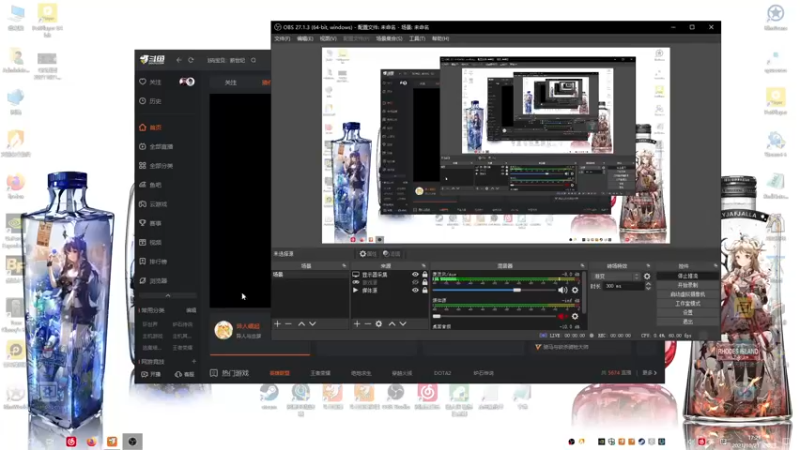Open 视频 videos in Douyu sidebar
This screenshot has width=800, height=450.
tap(151, 242)
